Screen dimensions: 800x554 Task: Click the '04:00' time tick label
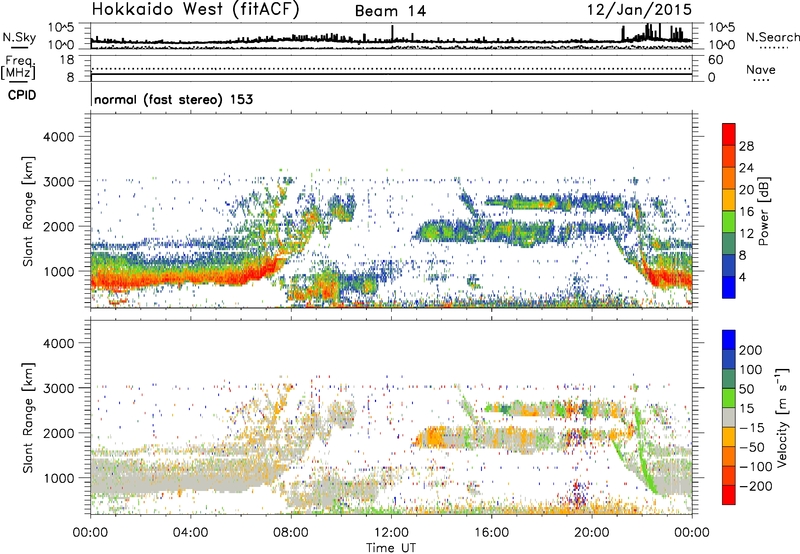pos(191,533)
